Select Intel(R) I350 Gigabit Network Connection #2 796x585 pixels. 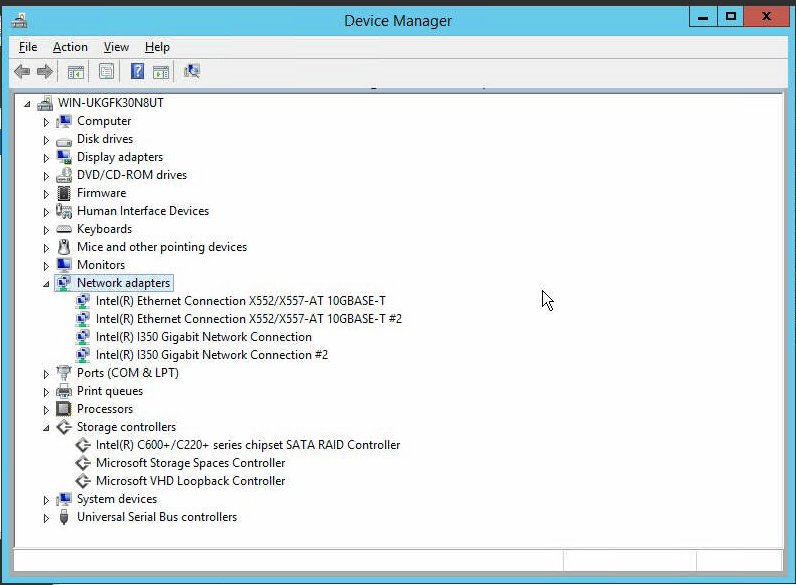[212, 355]
